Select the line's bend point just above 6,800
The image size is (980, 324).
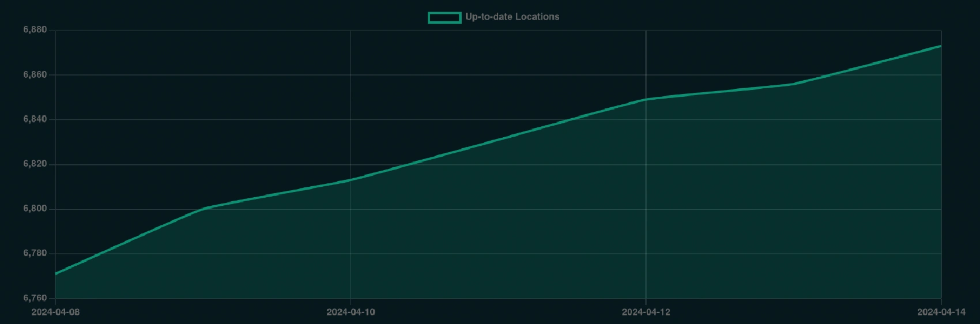point(203,208)
